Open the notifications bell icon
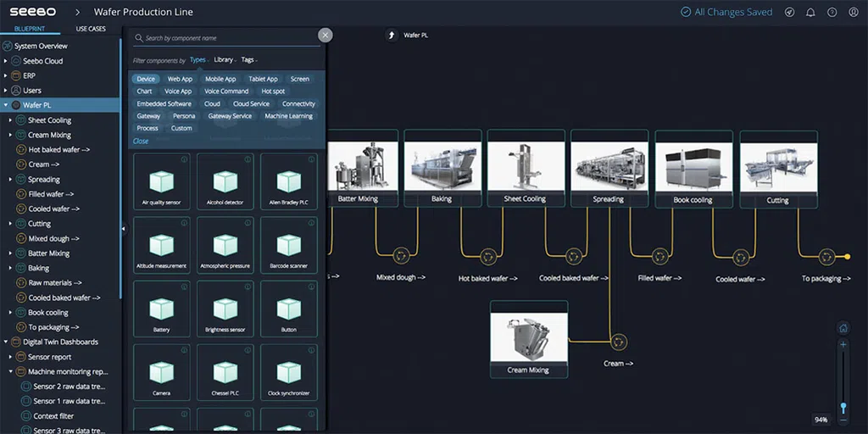The height and width of the screenshot is (434, 868). coord(811,12)
